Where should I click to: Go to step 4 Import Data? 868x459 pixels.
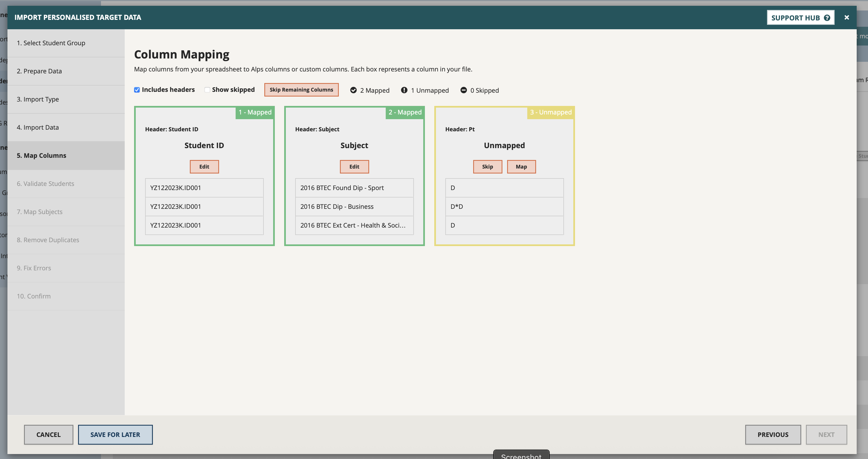click(x=66, y=128)
